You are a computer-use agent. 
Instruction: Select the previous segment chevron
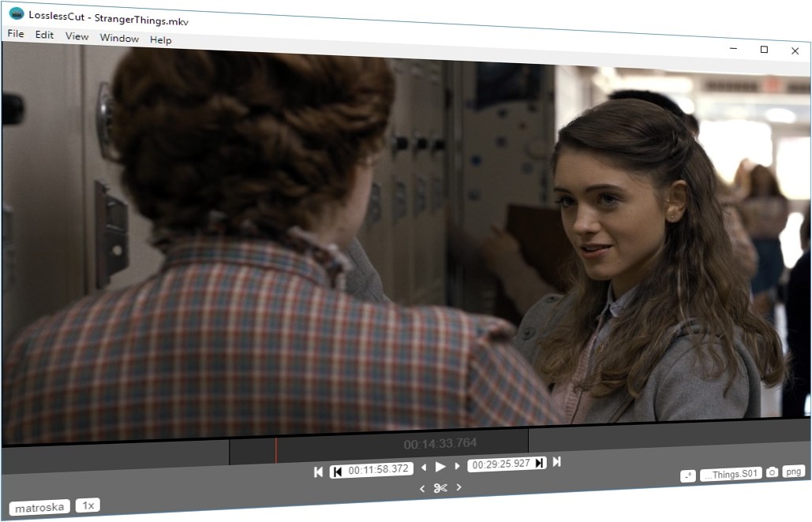(x=422, y=488)
